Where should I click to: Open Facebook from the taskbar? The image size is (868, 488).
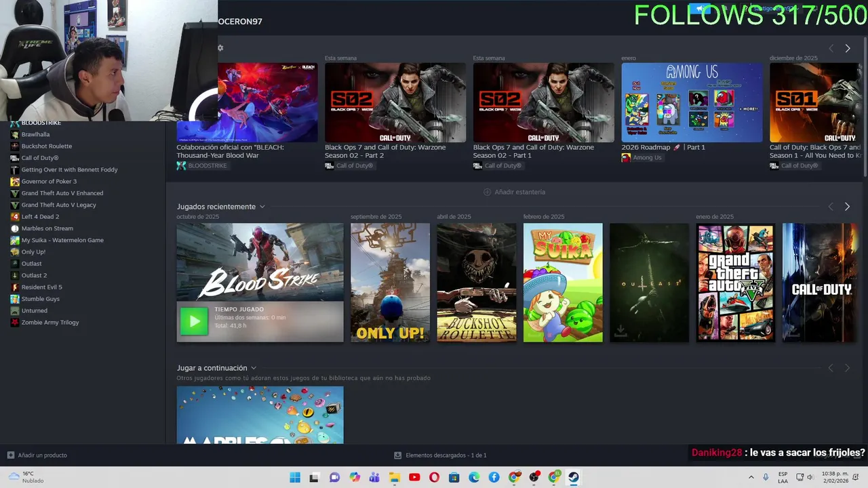[494, 477]
